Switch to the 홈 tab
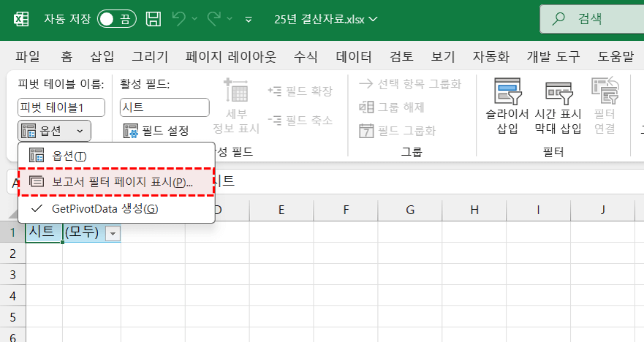 [x=67, y=56]
